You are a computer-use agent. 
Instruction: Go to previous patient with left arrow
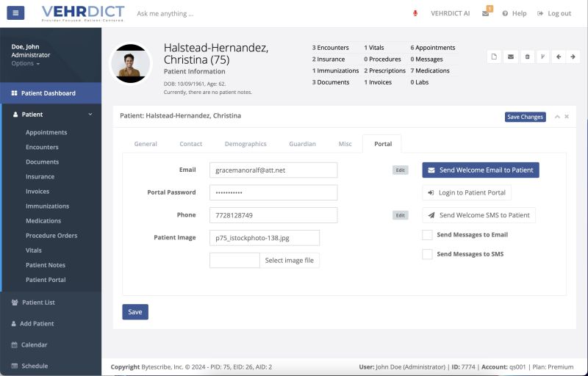click(559, 57)
